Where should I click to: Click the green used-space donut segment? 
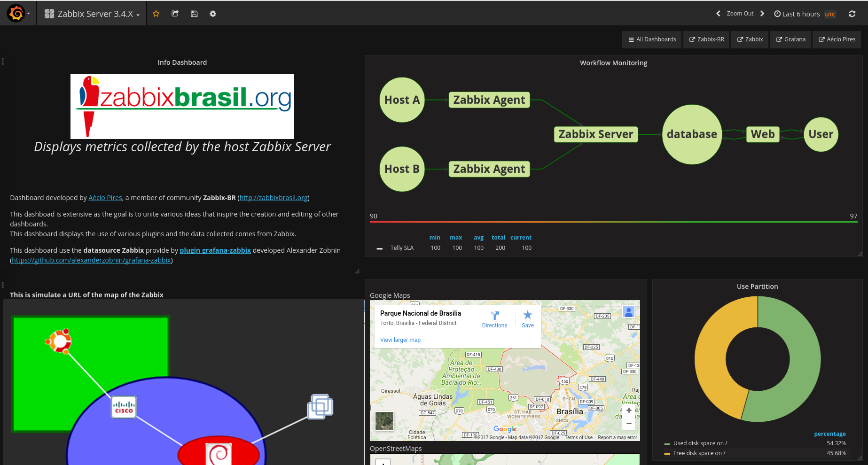tap(805, 359)
